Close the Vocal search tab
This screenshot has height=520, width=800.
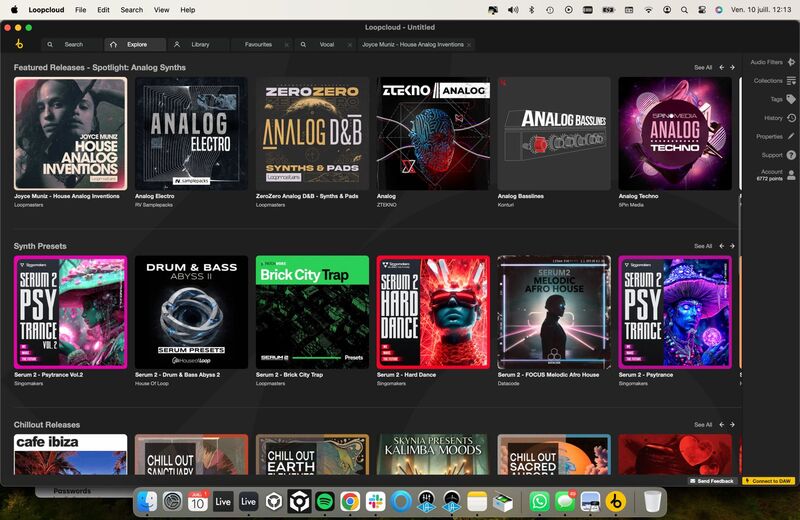tap(349, 45)
